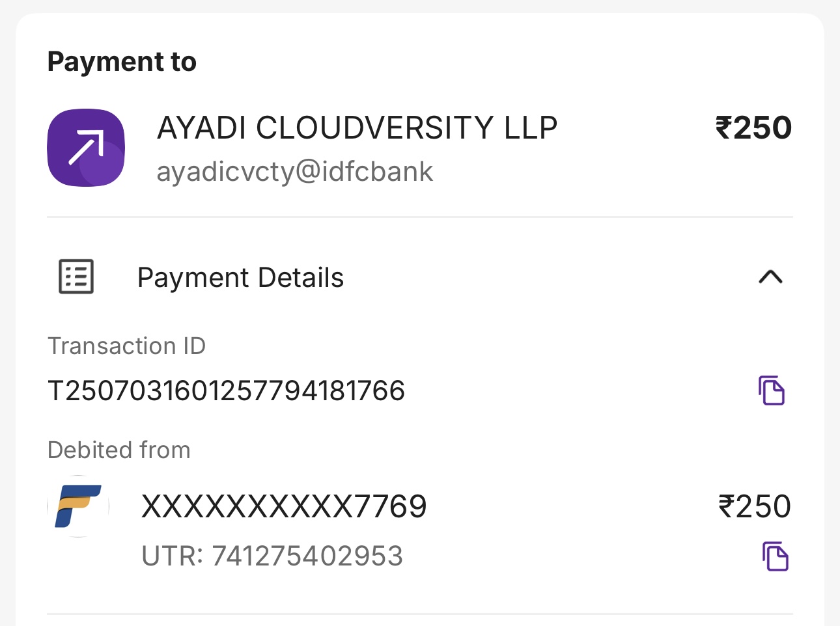Click the ₹250 debited amount

pyautogui.click(x=754, y=506)
